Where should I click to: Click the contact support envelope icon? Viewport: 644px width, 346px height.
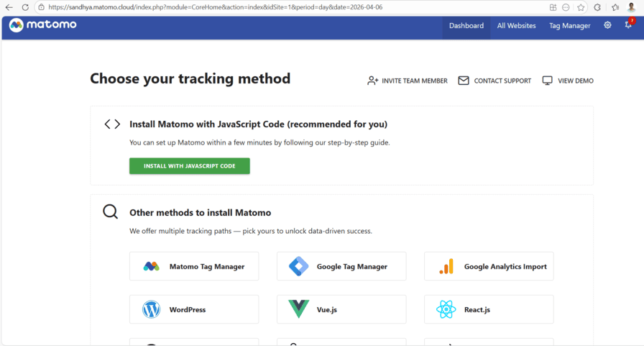coord(464,81)
